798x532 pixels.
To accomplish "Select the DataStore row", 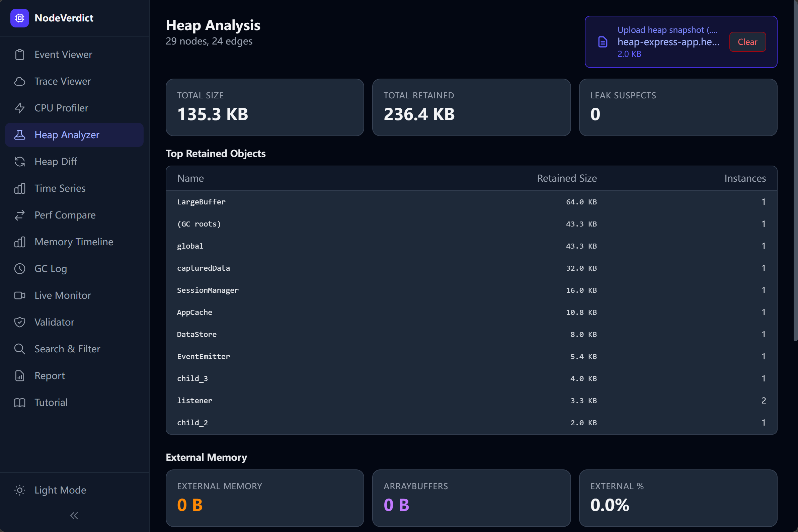I will tap(471, 334).
